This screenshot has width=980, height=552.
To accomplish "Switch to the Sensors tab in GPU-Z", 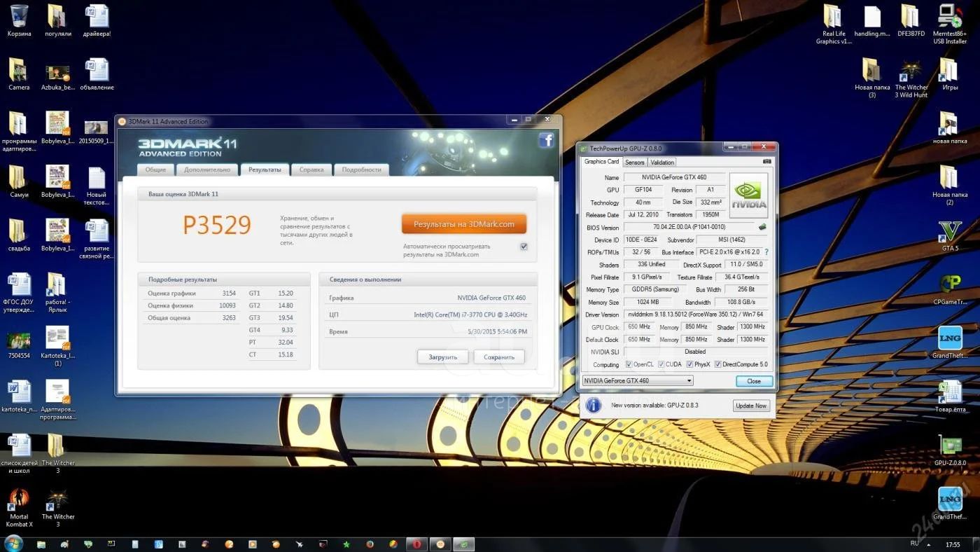I will click(635, 163).
